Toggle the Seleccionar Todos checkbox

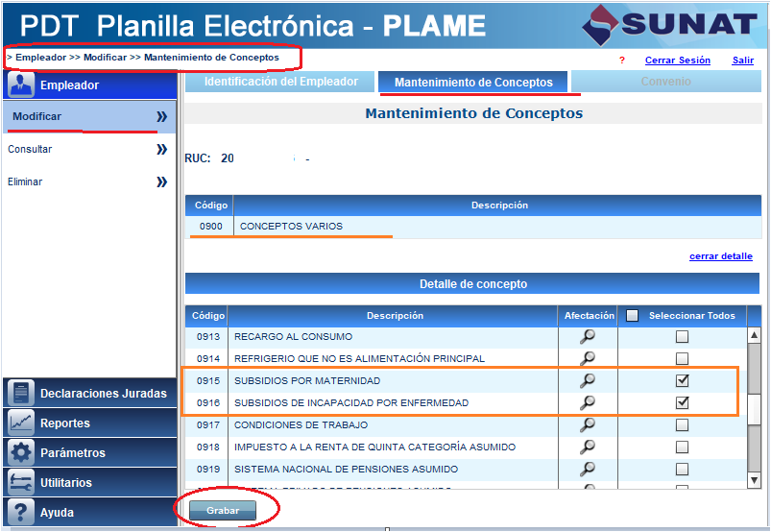coord(633,316)
